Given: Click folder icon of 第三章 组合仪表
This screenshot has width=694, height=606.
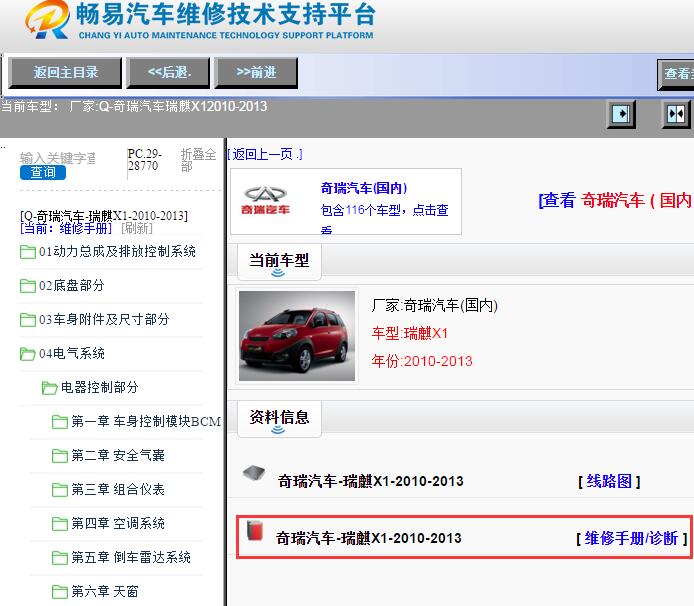Looking at the screenshot, I should [x=60, y=490].
